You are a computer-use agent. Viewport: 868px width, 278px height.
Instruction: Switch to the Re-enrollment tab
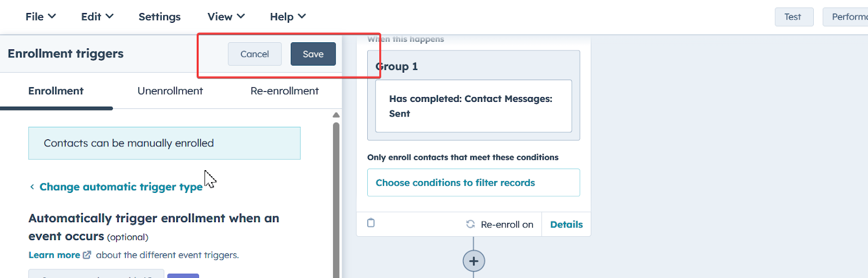(284, 91)
